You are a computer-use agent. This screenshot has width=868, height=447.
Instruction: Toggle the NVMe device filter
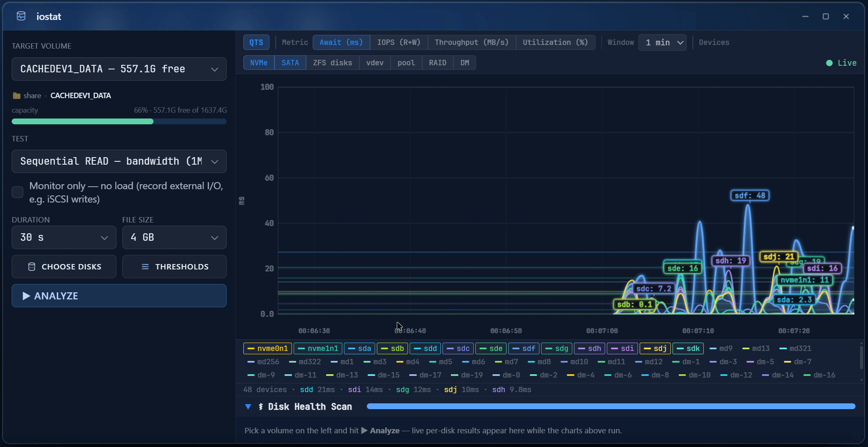[x=259, y=63]
